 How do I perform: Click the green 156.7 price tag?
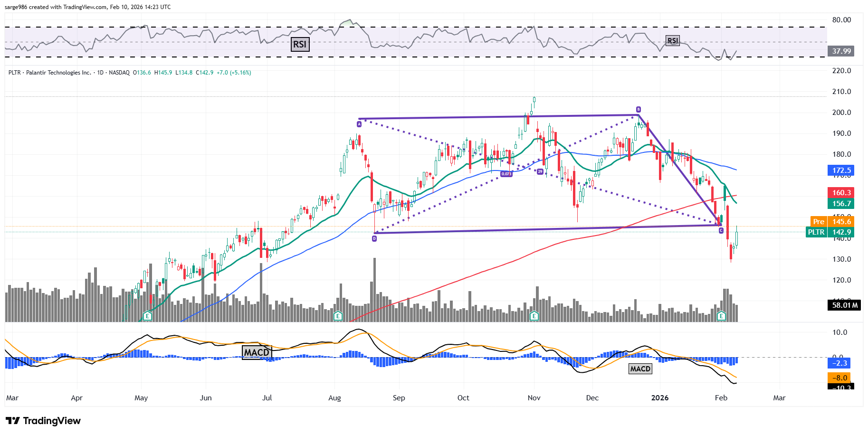pyautogui.click(x=841, y=204)
